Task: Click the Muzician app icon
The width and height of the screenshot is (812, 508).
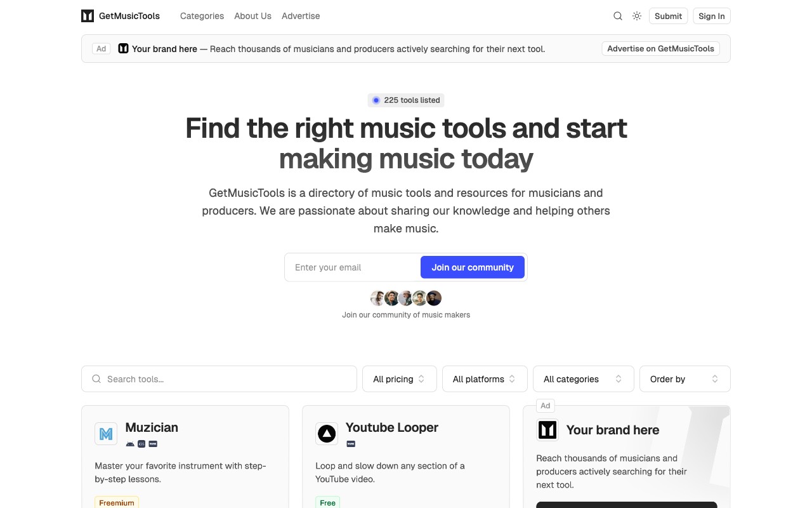Action: click(106, 434)
